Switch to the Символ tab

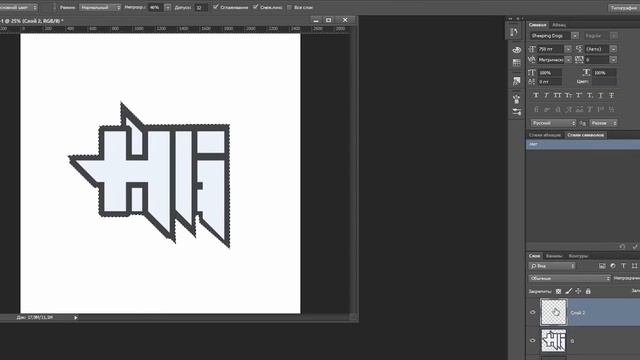click(x=537, y=25)
